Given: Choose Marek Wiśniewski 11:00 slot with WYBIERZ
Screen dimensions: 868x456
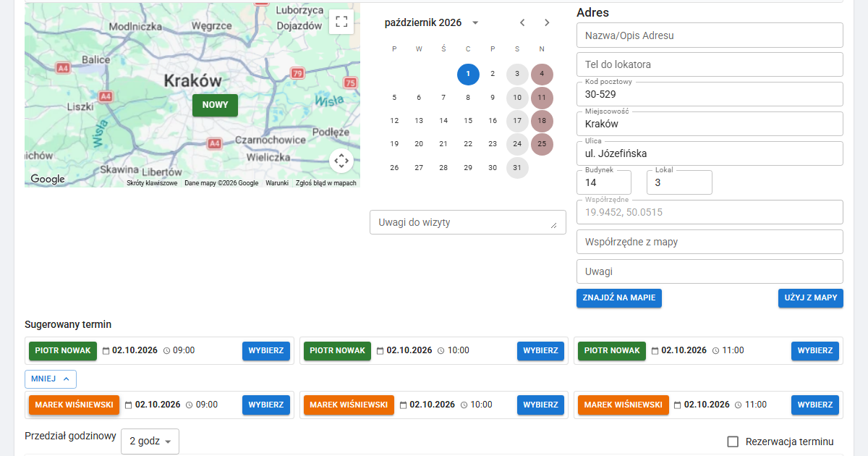Looking at the screenshot, I should click(815, 405).
